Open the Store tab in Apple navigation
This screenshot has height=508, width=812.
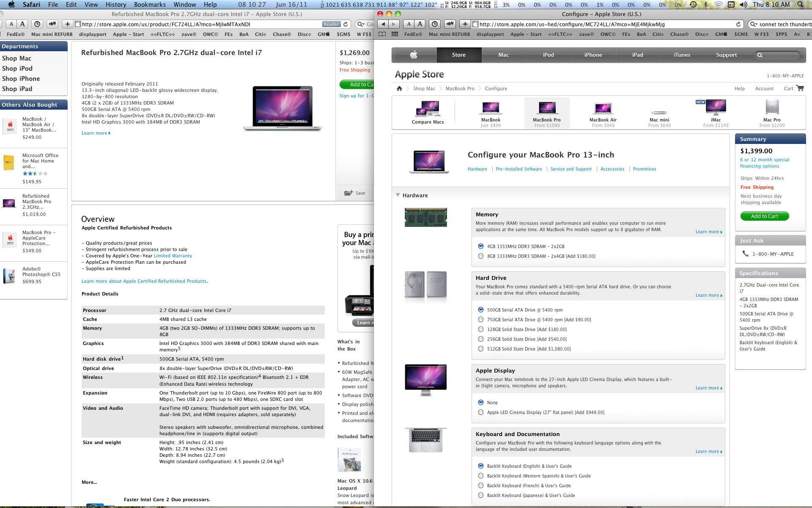point(459,55)
